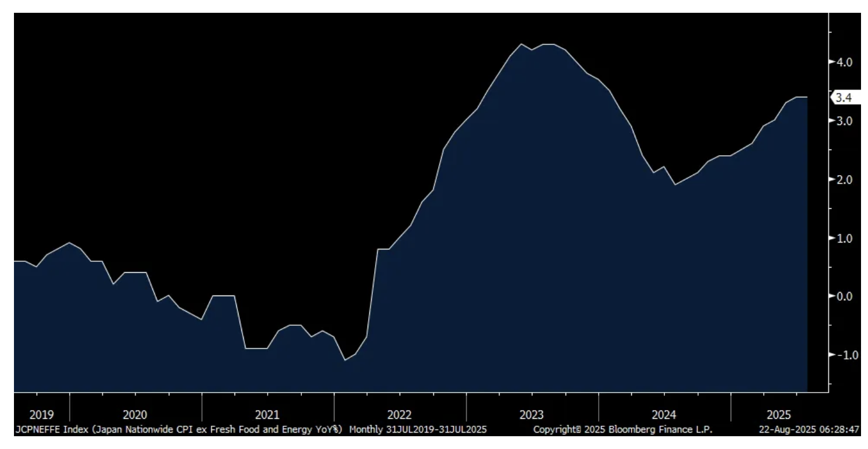
Task: Click the 2022 year label
Action: (x=399, y=415)
